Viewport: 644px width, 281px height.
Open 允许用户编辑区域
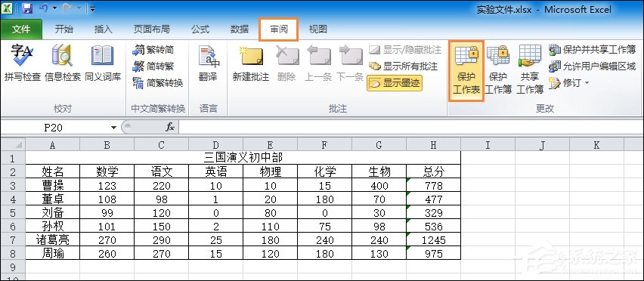[593, 66]
